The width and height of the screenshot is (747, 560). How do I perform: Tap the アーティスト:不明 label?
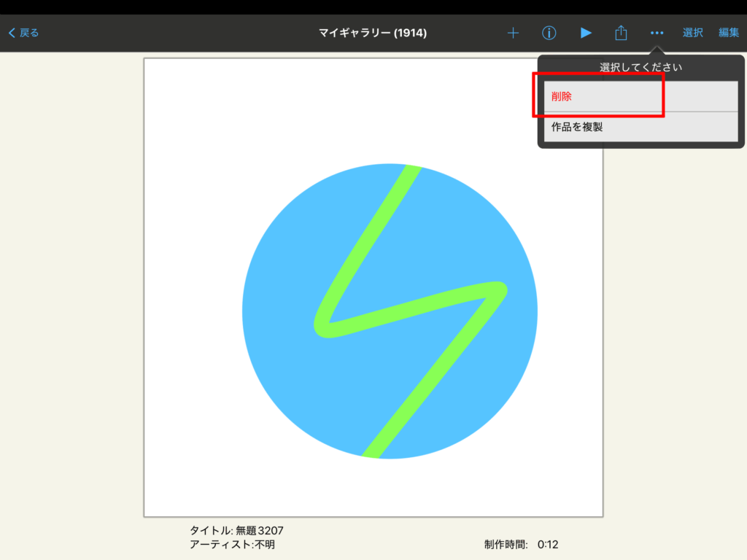point(232,544)
